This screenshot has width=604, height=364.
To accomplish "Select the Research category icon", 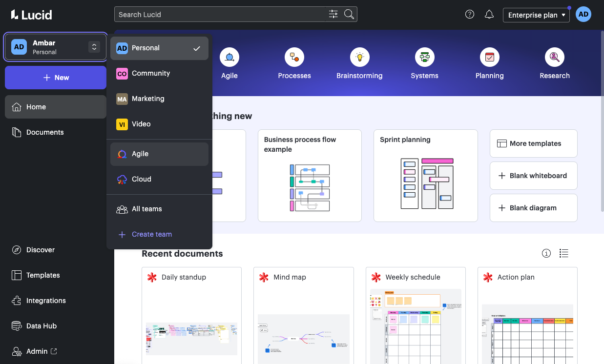I will click(555, 58).
